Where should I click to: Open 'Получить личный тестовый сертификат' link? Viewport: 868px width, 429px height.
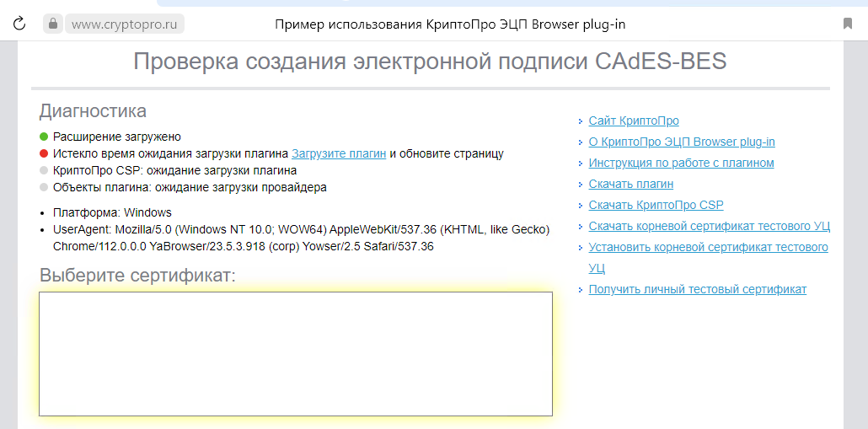click(697, 289)
